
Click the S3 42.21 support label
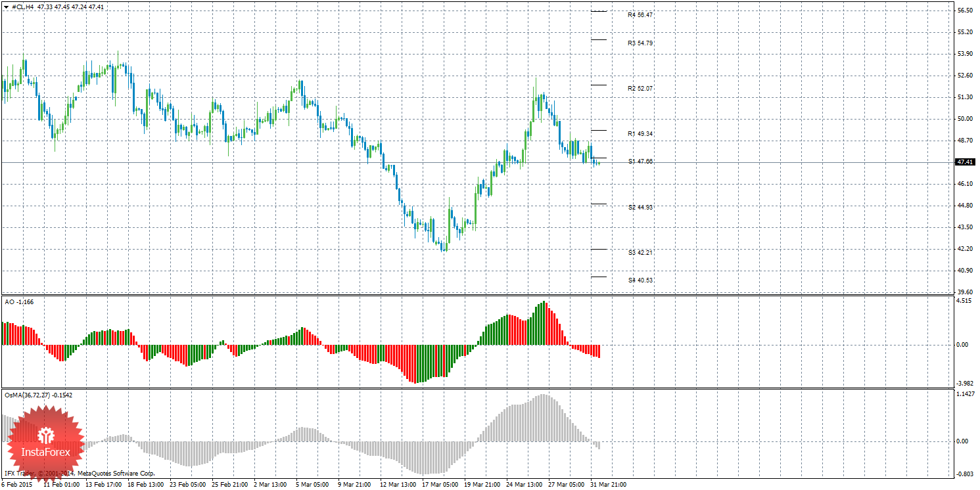(640, 252)
